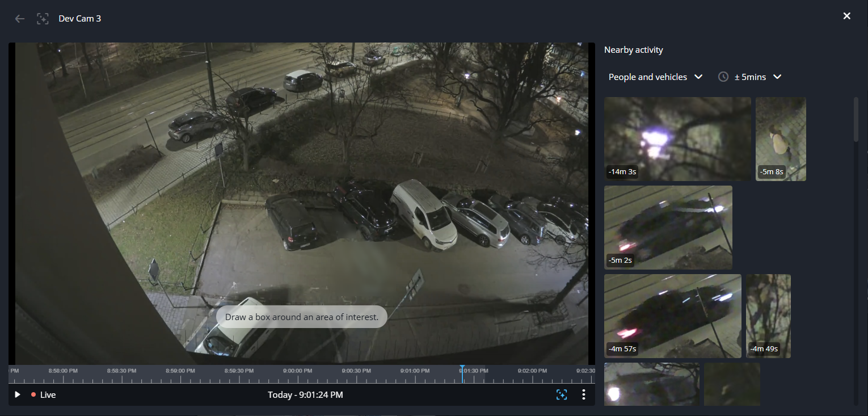Open the People and vehicles dropdown

tap(655, 77)
